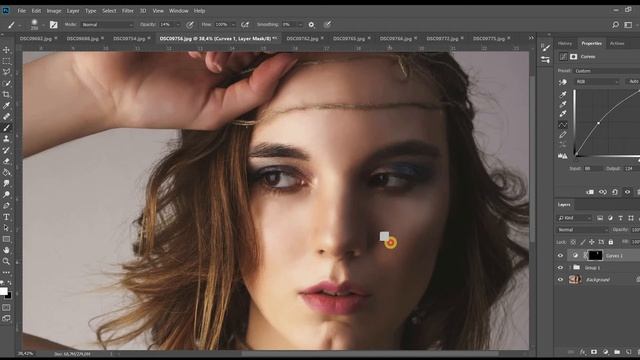Select the Pen tool
Screen dimensions: 640x360
pyautogui.click(x=6, y=206)
